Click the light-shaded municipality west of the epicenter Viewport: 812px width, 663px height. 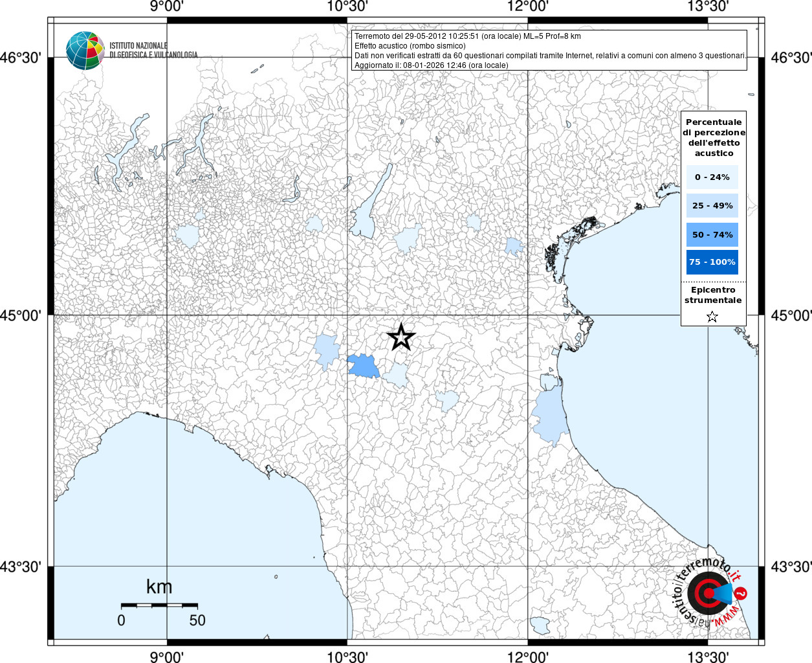[327, 350]
